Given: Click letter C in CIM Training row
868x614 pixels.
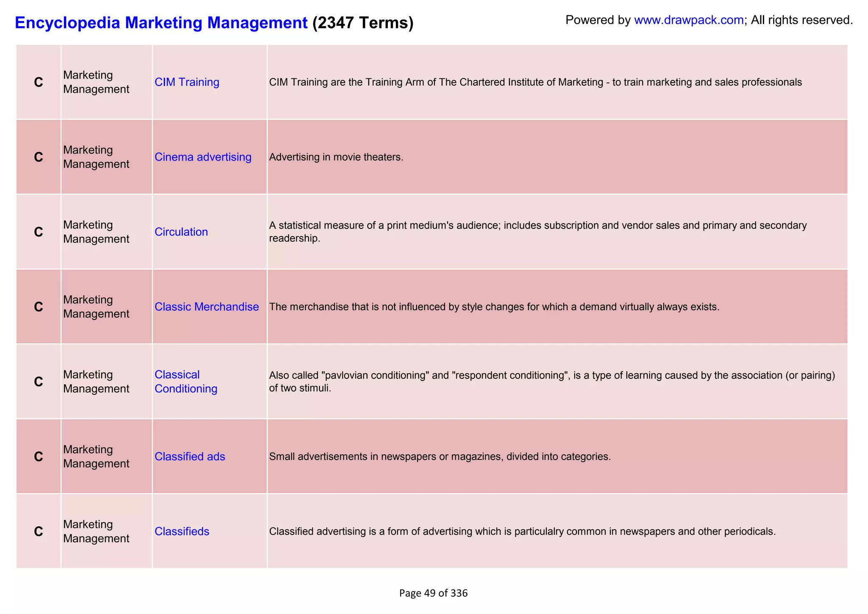Looking at the screenshot, I should coord(39,82).
